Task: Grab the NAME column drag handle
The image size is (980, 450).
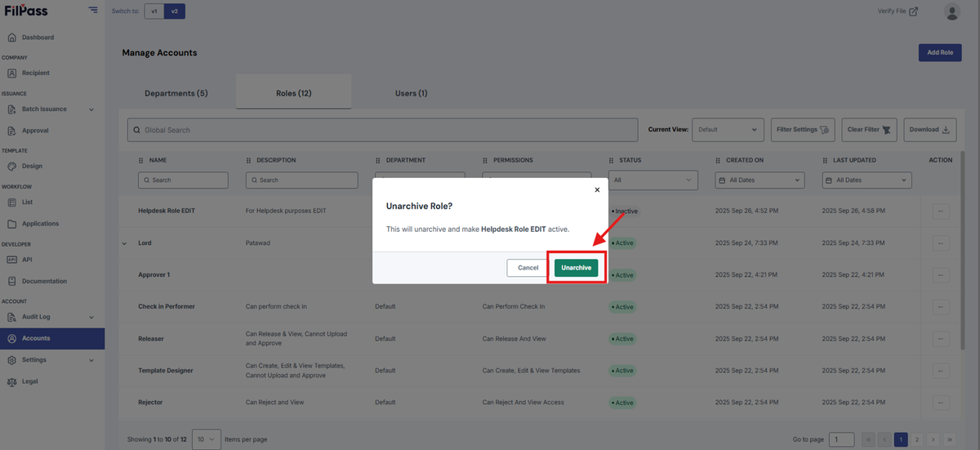Action: (x=141, y=160)
